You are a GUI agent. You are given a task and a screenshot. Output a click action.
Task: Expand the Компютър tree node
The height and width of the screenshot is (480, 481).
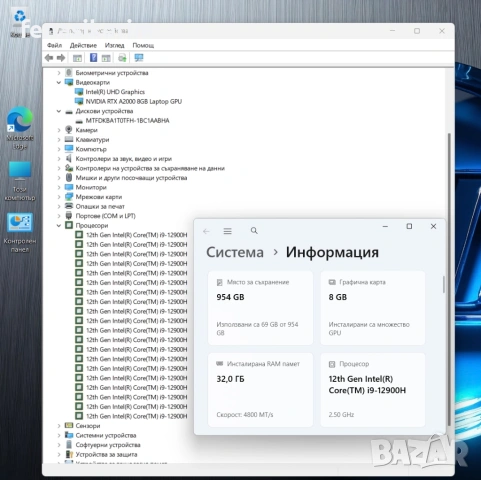(59, 149)
